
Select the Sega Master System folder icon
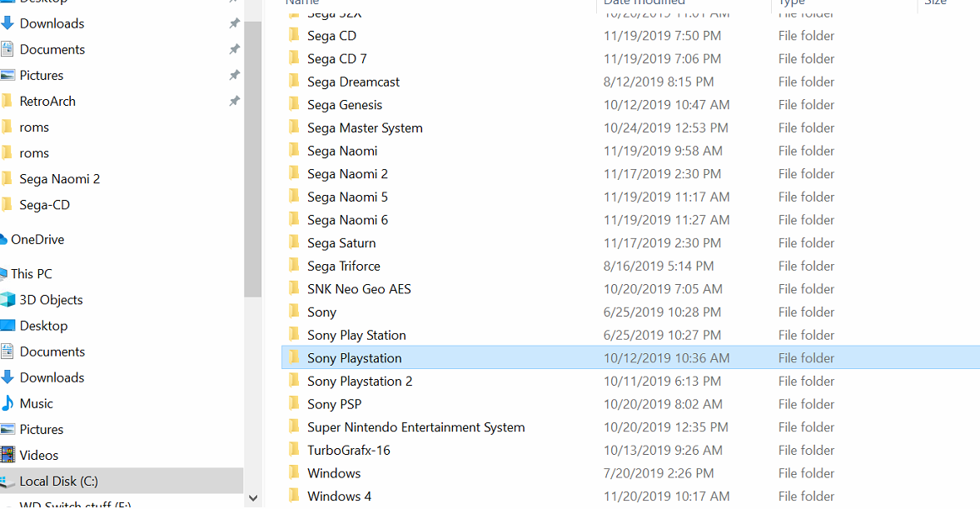point(294,127)
